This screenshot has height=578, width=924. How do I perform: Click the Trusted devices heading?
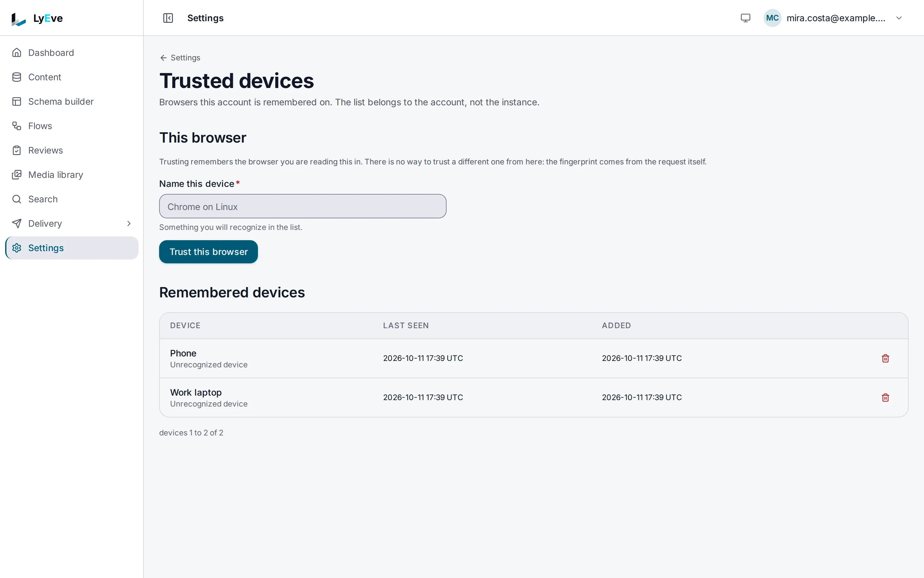click(236, 81)
